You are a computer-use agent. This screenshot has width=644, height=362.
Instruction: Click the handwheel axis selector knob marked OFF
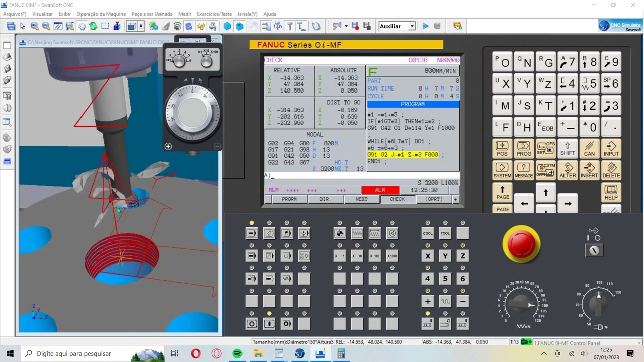pos(179,61)
